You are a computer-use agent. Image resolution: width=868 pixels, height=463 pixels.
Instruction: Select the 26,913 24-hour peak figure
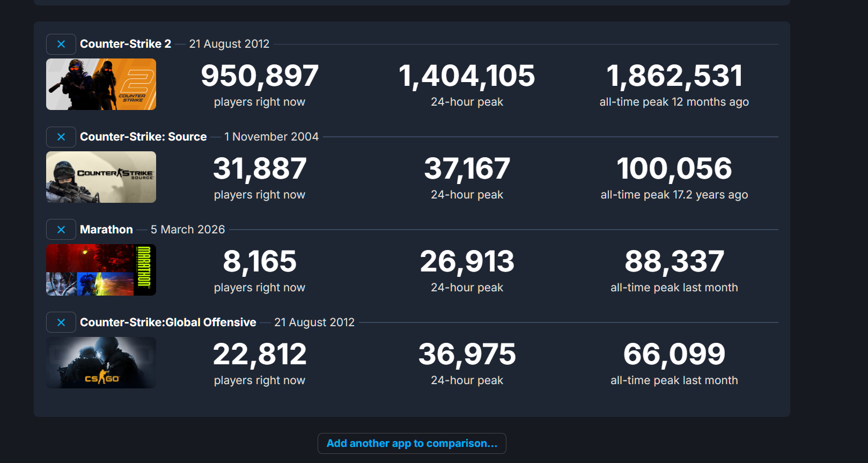467,261
